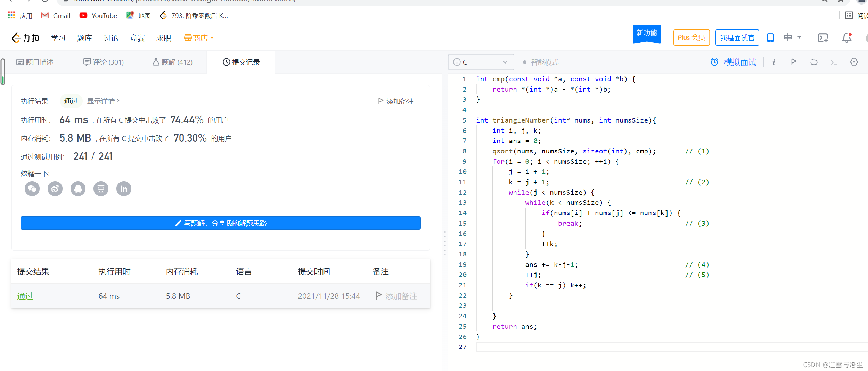Click the LeetCode 力扣 logo
The width and height of the screenshot is (868, 371).
pyautogui.click(x=25, y=38)
